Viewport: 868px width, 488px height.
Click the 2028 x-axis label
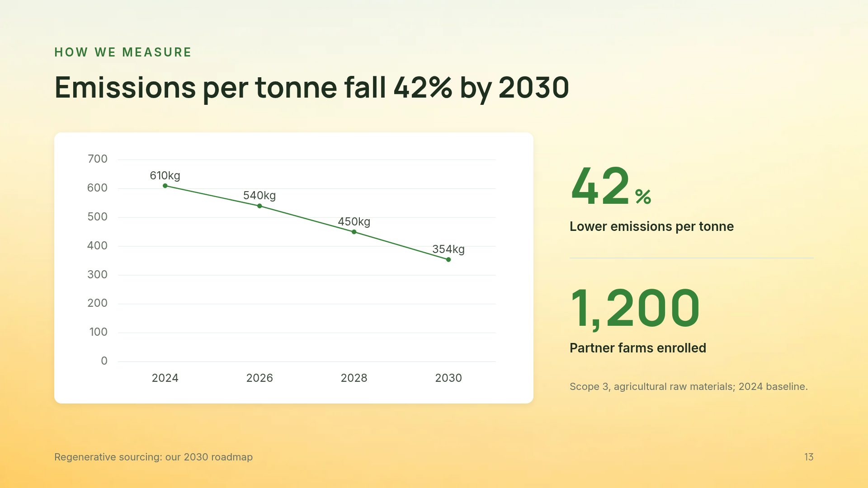[354, 378]
